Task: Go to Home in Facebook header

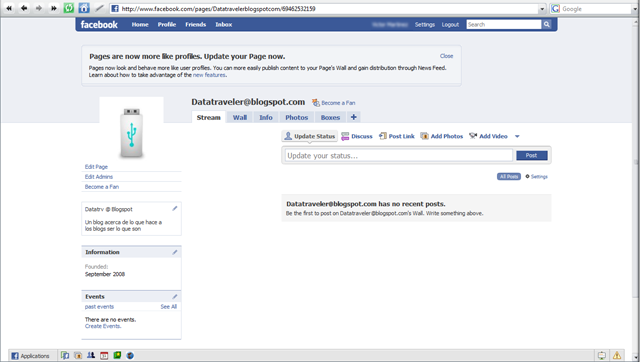Action: 140,24
